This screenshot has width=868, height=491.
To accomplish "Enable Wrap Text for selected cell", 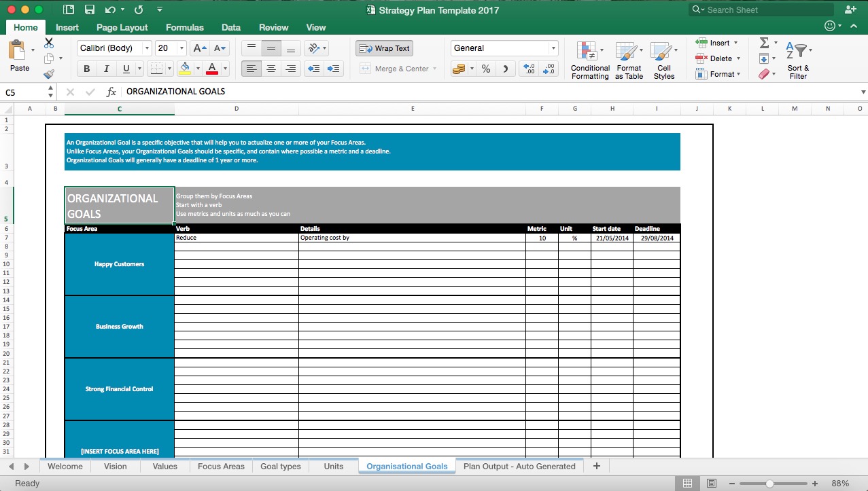I will click(x=383, y=48).
